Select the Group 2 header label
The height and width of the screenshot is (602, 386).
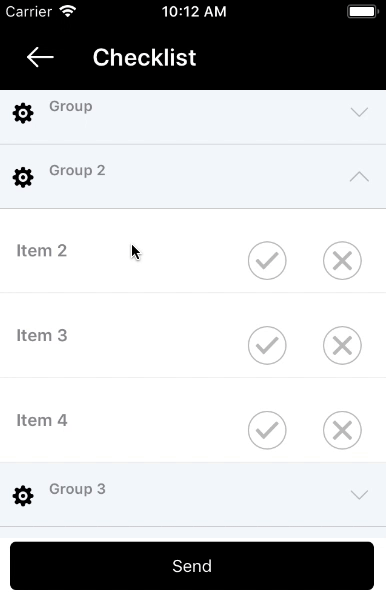[x=77, y=170]
